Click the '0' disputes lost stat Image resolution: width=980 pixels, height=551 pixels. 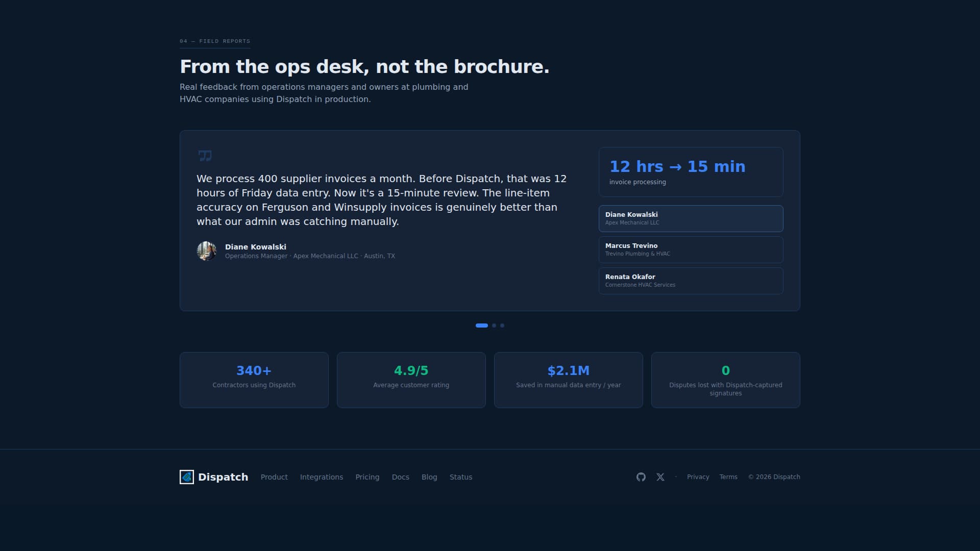tap(726, 370)
